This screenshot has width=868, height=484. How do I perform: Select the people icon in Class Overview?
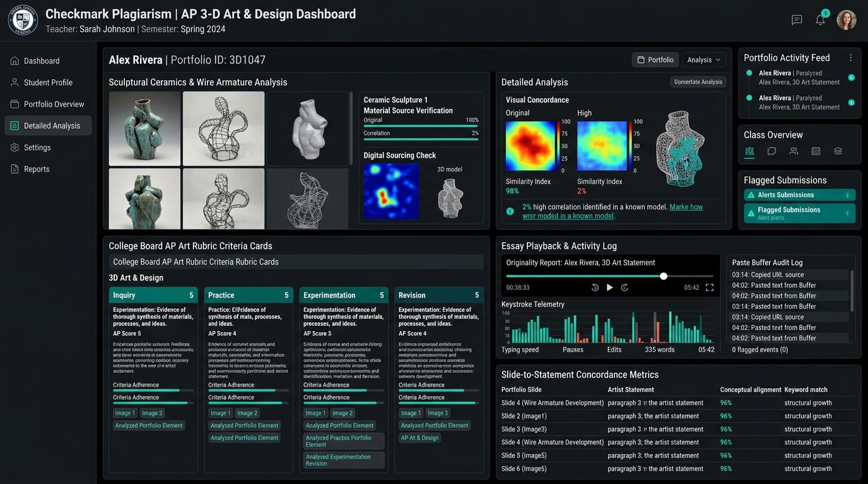point(794,151)
